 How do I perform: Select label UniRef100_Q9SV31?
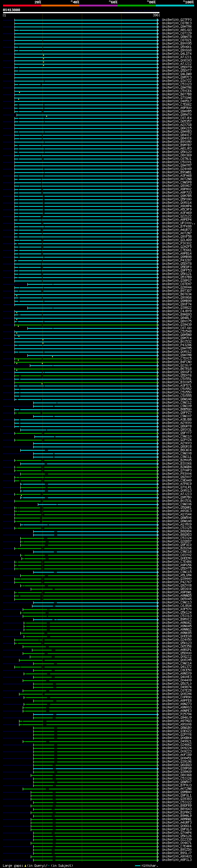tap(177, 430)
